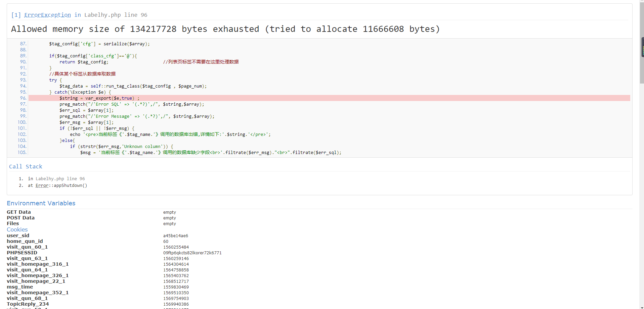
Task: Click the floating meter widget on right edge
Action: pos(642,47)
